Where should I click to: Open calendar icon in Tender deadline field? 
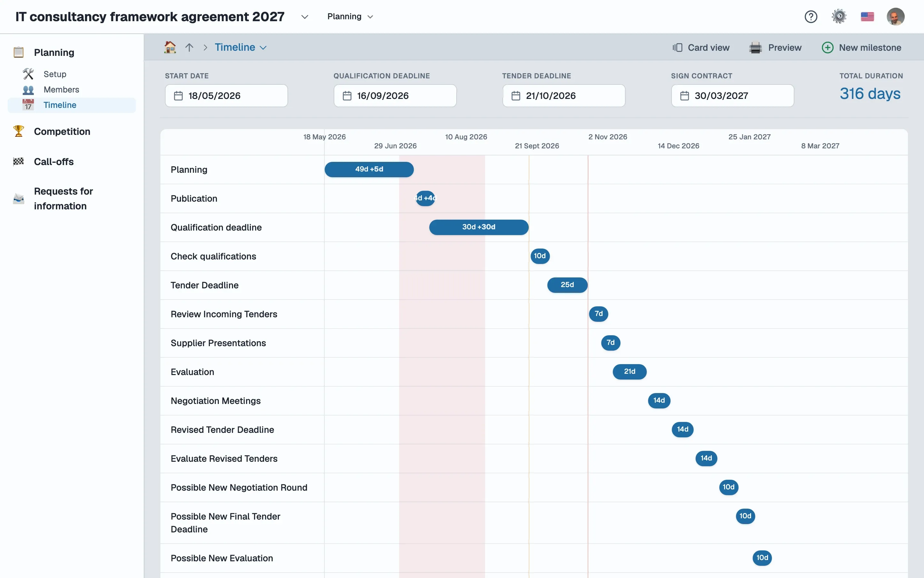(x=516, y=96)
